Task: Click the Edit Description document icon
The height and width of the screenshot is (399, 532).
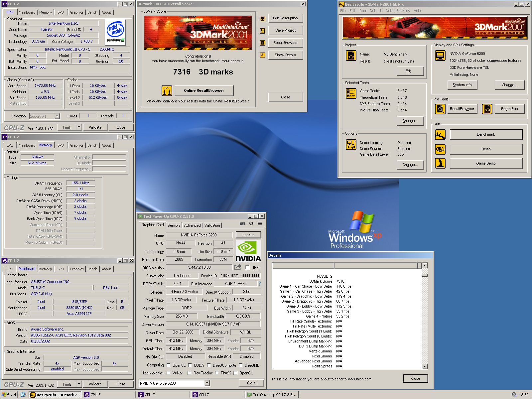Action: click(263, 18)
